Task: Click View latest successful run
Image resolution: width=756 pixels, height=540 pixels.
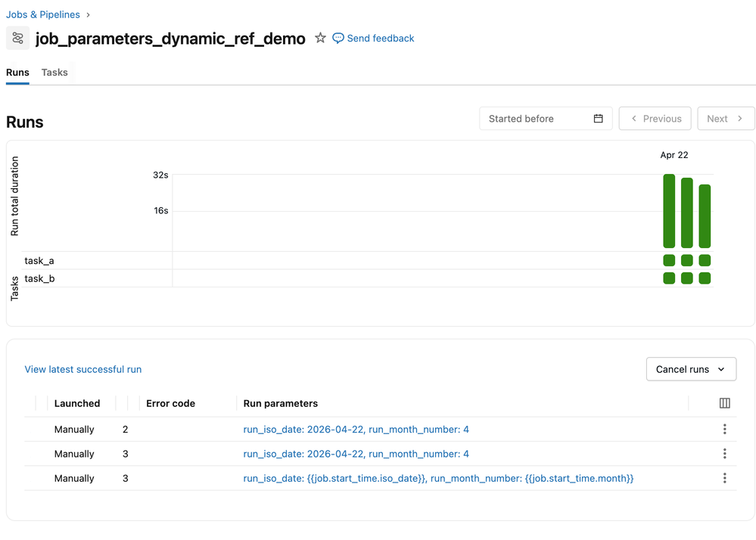Action: [x=82, y=369]
